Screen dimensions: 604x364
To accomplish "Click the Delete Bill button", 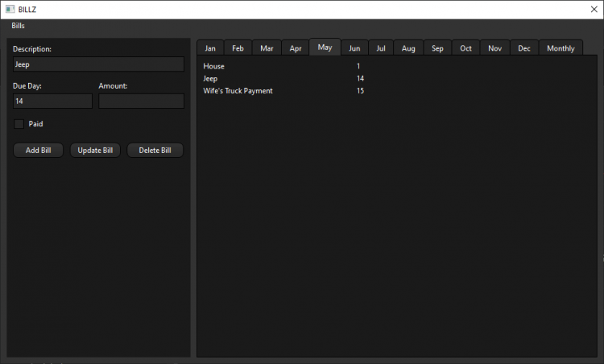I will click(155, 151).
